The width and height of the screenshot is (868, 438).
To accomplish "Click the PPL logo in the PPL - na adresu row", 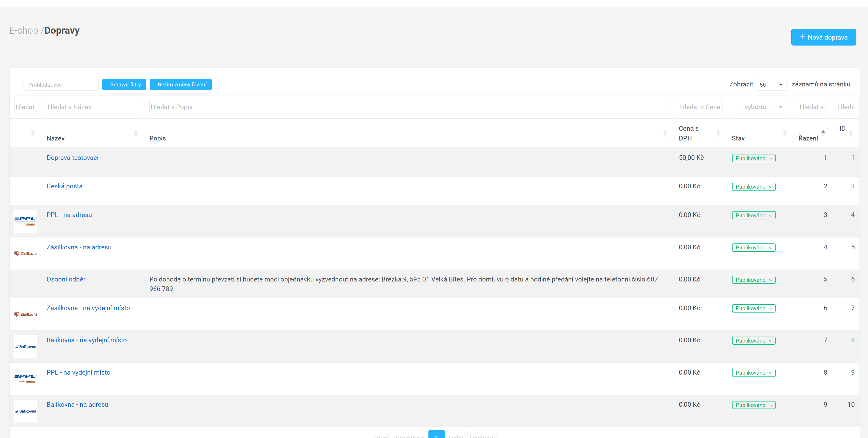I will click(x=26, y=221).
